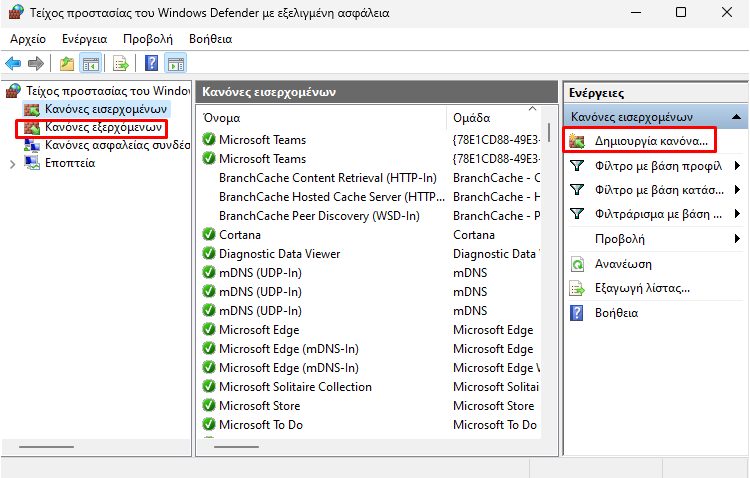Click the Back arrow toolbar icon
750x478 pixels.
[13, 63]
